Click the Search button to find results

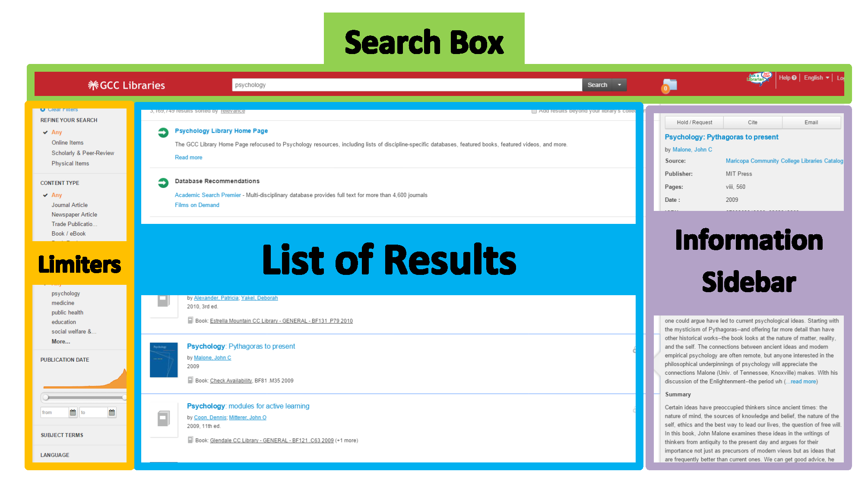click(x=596, y=85)
